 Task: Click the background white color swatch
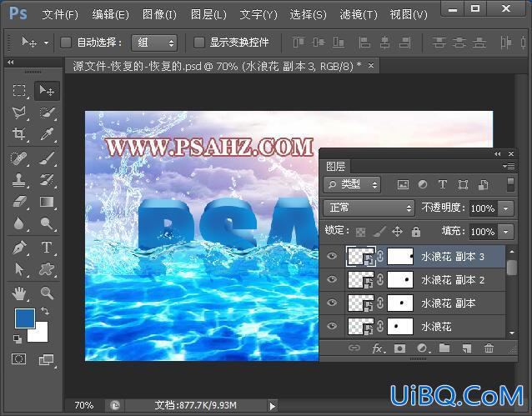[x=40, y=333]
